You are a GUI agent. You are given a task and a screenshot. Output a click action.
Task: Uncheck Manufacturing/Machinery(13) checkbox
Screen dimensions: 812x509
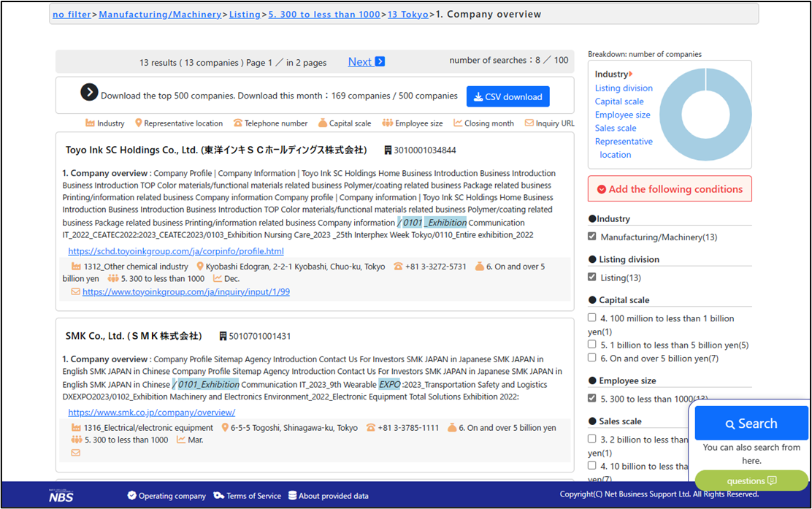[592, 237]
